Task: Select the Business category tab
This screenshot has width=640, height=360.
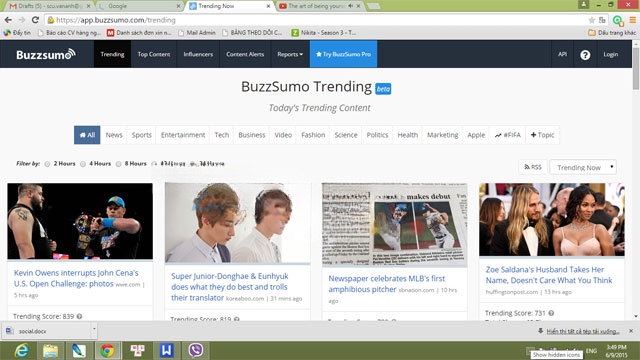Action: [x=252, y=135]
